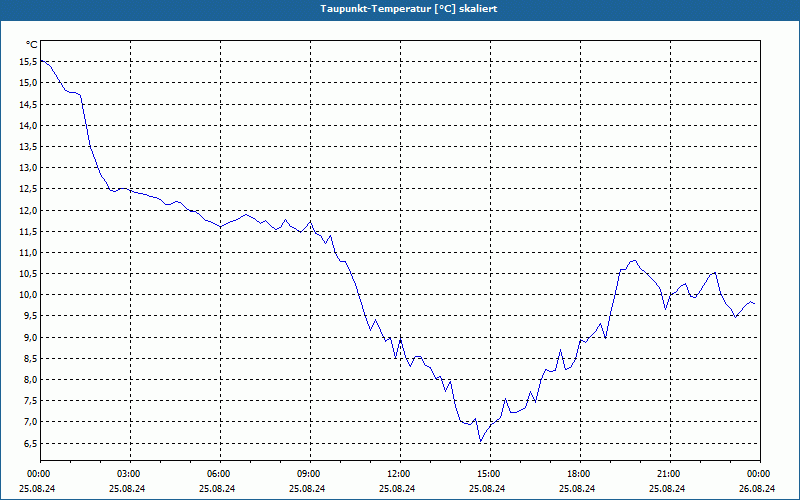Pick the y-axis tick "7,5"

pos(30,401)
